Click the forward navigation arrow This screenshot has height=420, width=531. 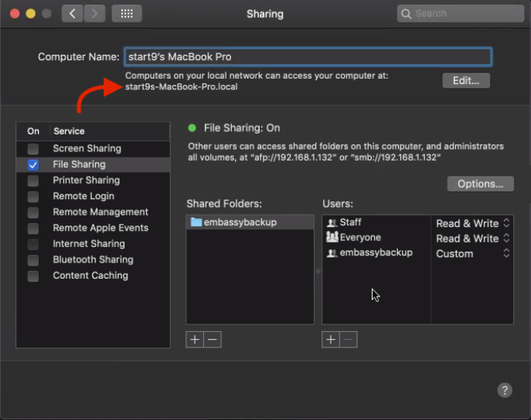94,13
